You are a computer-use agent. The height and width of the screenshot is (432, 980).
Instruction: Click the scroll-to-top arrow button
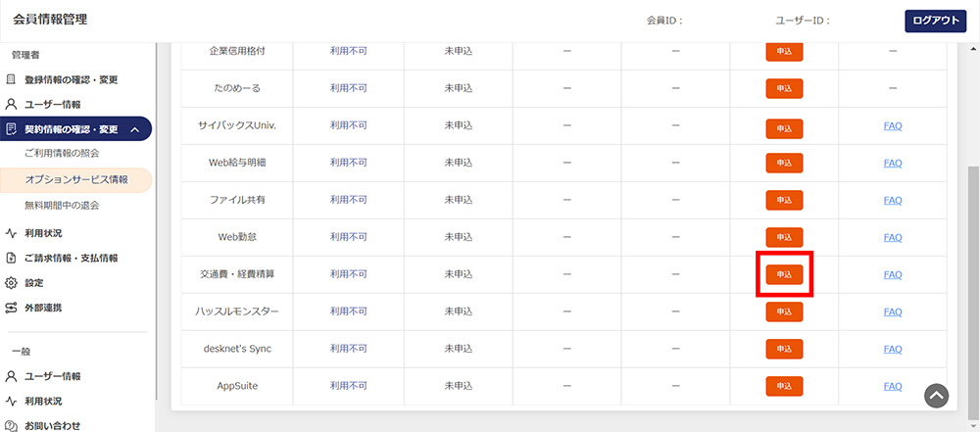936,395
